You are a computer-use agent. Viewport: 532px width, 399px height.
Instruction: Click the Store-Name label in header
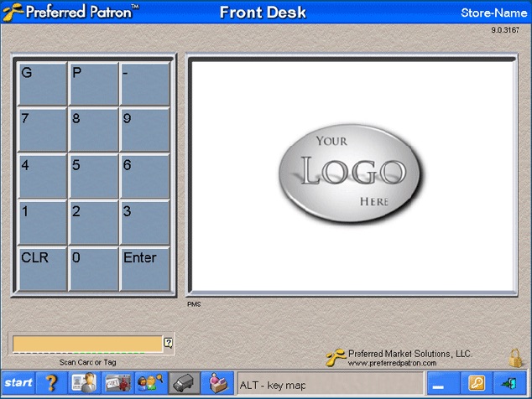click(493, 13)
